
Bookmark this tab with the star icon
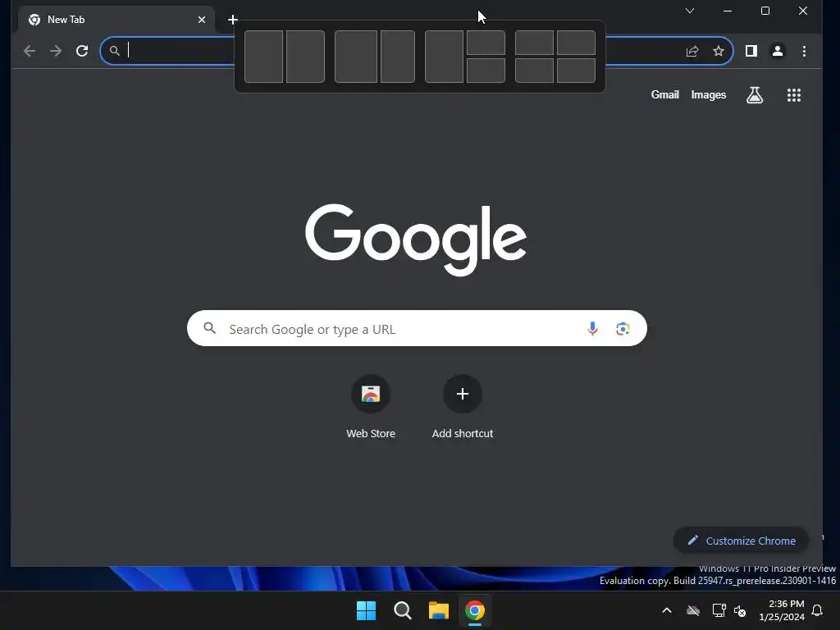point(719,51)
